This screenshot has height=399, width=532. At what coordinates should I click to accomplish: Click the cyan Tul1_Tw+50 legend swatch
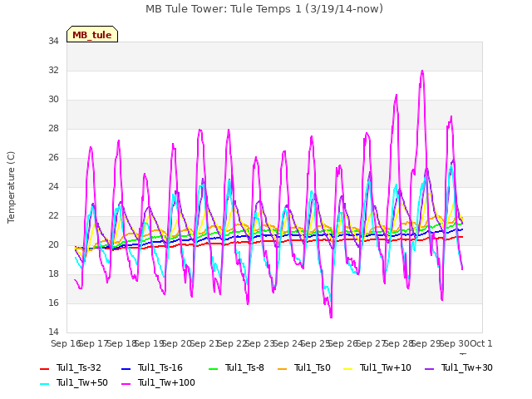point(44,383)
